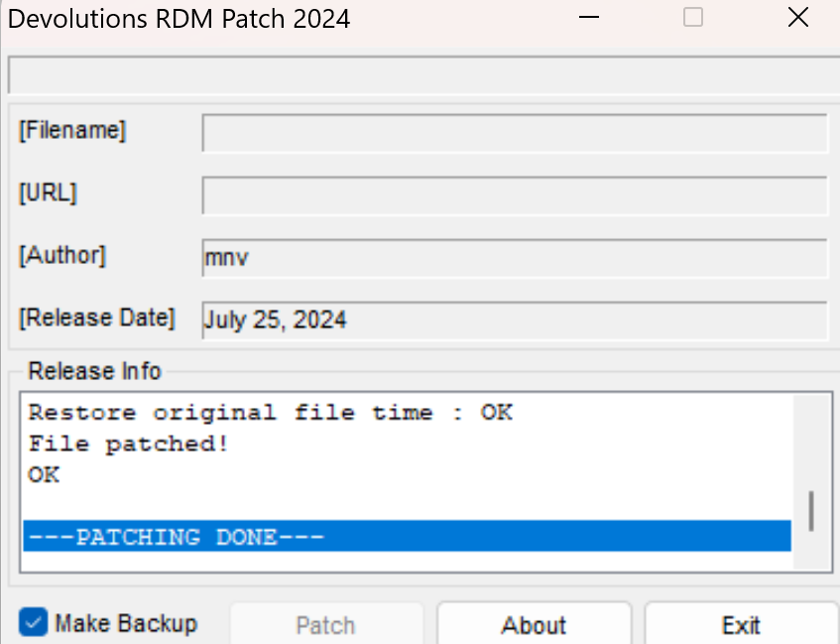Toggle the Make Backup checkbox

[x=34, y=623]
